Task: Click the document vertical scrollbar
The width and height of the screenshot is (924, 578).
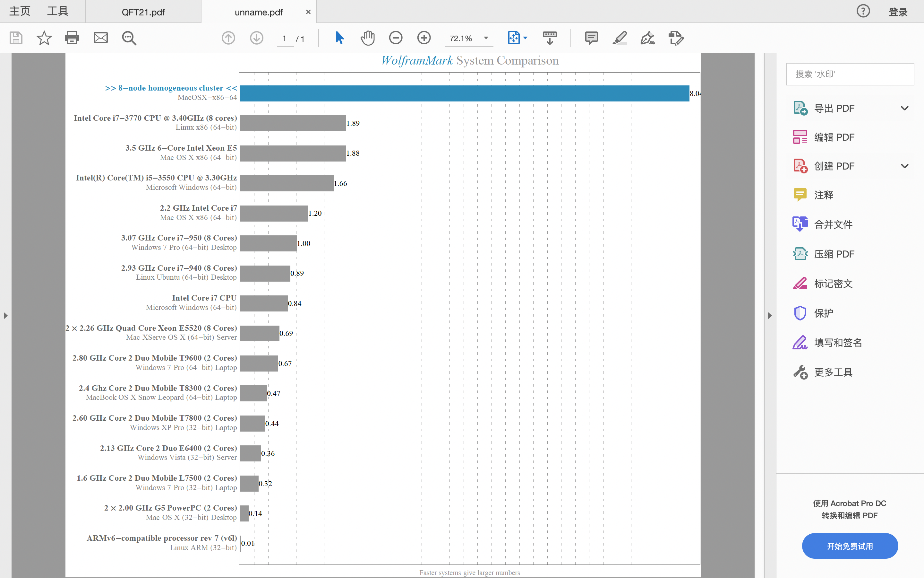Action: [759, 316]
